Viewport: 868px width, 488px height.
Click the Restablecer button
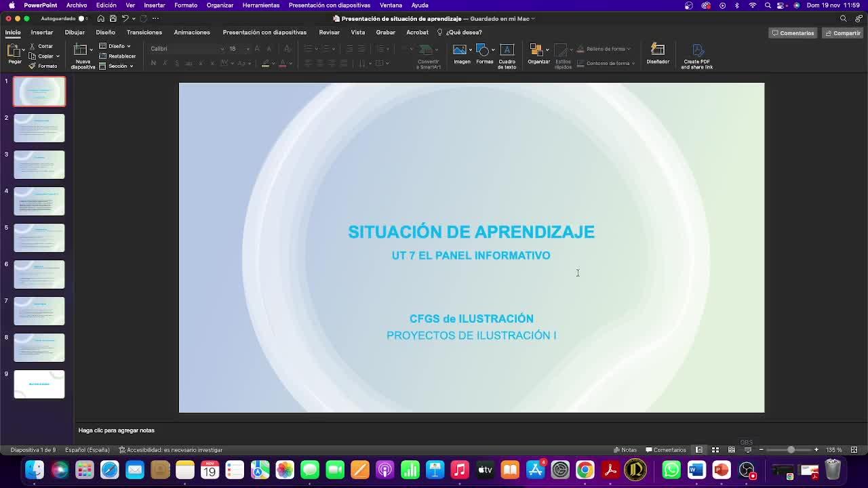(x=118, y=56)
